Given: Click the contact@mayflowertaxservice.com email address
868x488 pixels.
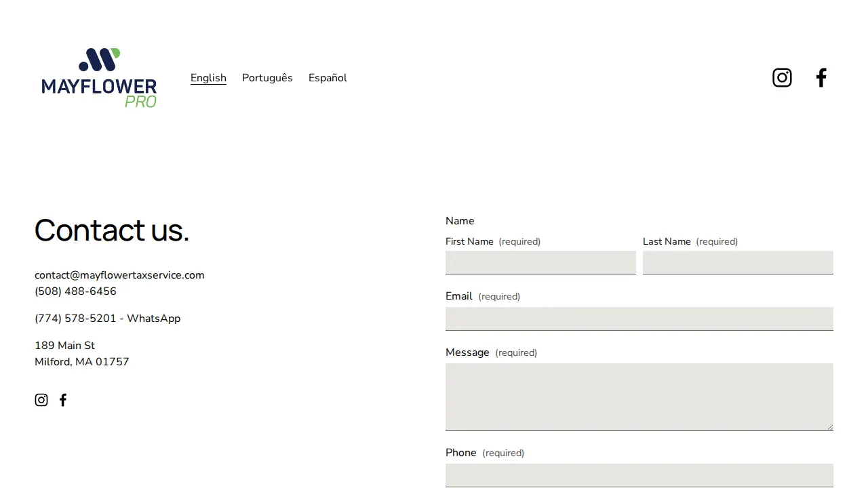Looking at the screenshot, I should point(119,275).
